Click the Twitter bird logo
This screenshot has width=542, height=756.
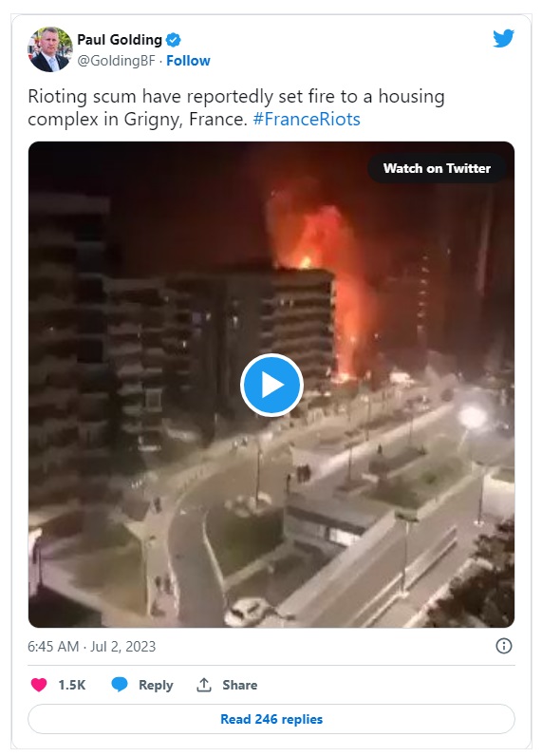pyautogui.click(x=503, y=39)
